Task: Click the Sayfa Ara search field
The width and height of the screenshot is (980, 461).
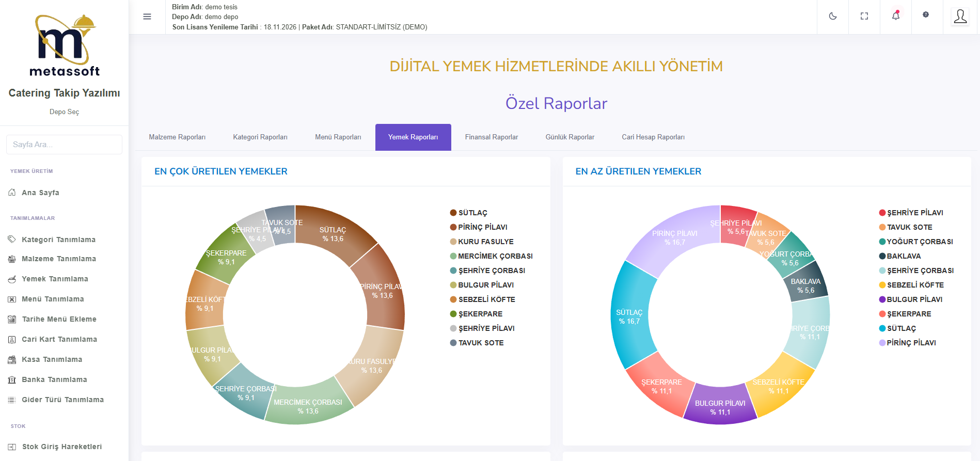Action: click(64, 145)
